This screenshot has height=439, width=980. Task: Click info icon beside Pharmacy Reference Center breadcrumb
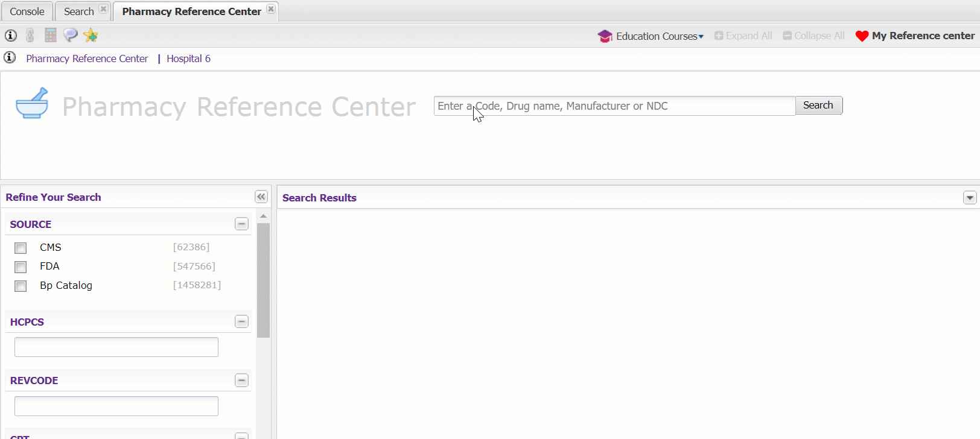(x=10, y=58)
